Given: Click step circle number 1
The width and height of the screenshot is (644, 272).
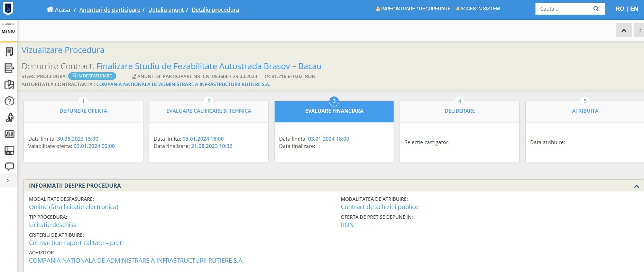Looking at the screenshot, I should (83, 101).
